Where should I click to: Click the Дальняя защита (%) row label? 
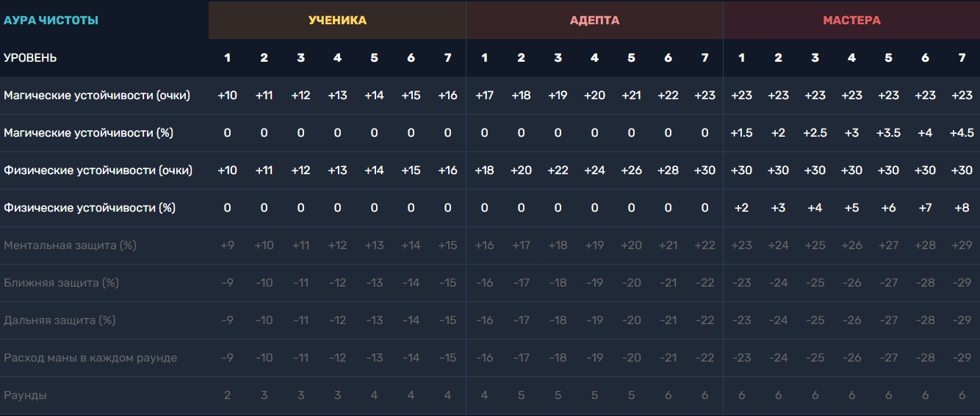pos(60,320)
